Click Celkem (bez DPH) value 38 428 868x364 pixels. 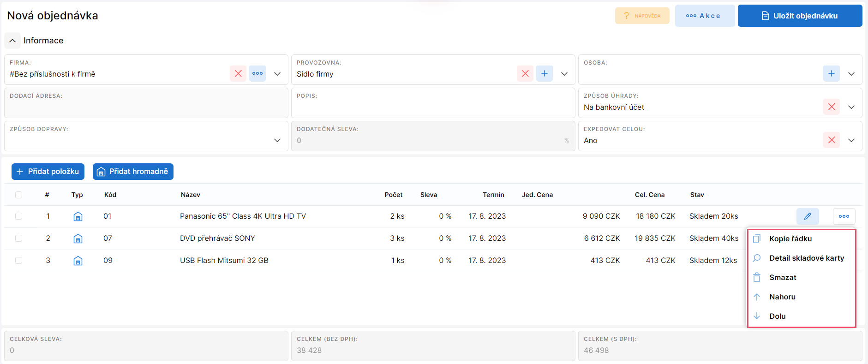(309, 350)
